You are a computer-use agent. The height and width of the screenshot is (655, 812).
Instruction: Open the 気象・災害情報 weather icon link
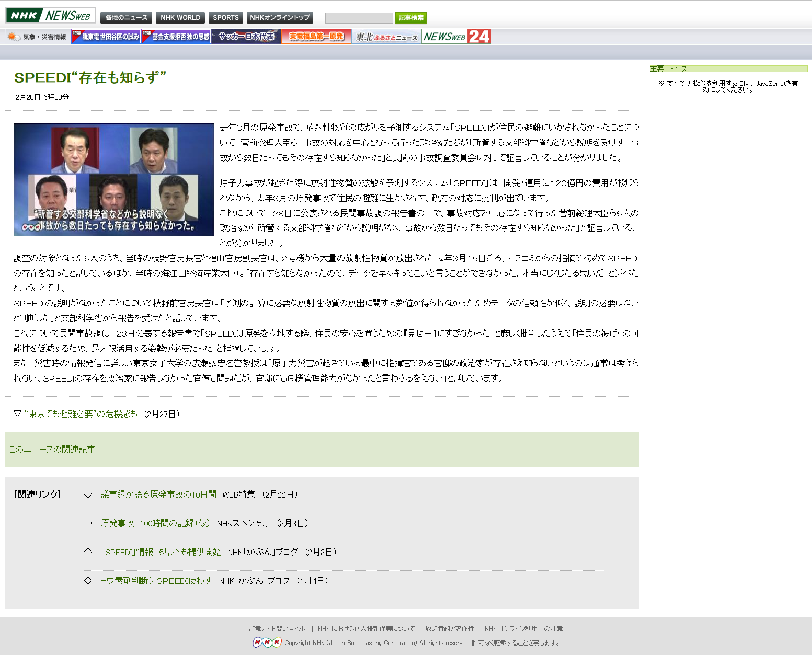point(37,37)
